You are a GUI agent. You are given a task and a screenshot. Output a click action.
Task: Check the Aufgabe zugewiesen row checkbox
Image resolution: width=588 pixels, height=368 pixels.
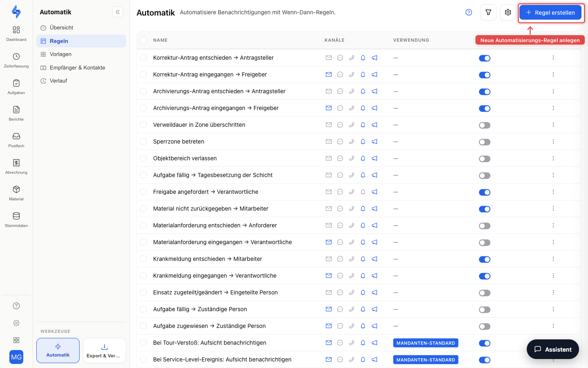click(143, 326)
